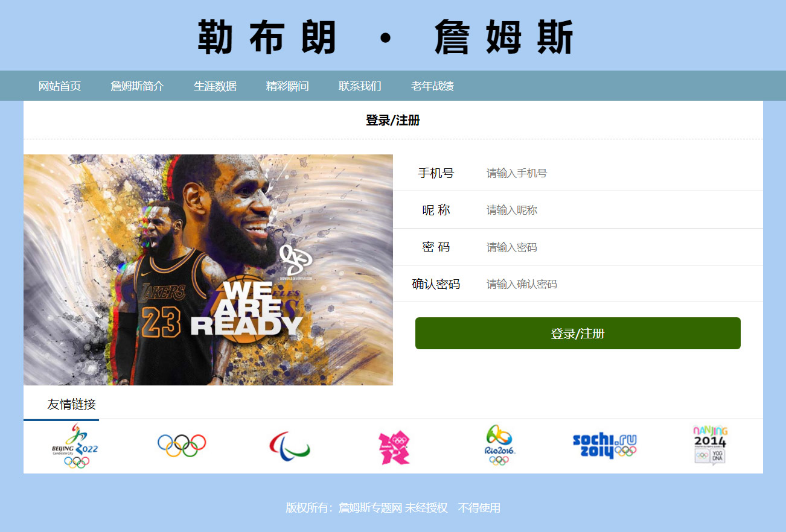Click the green 登录/注册 button
786x532 pixels.
click(578, 334)
